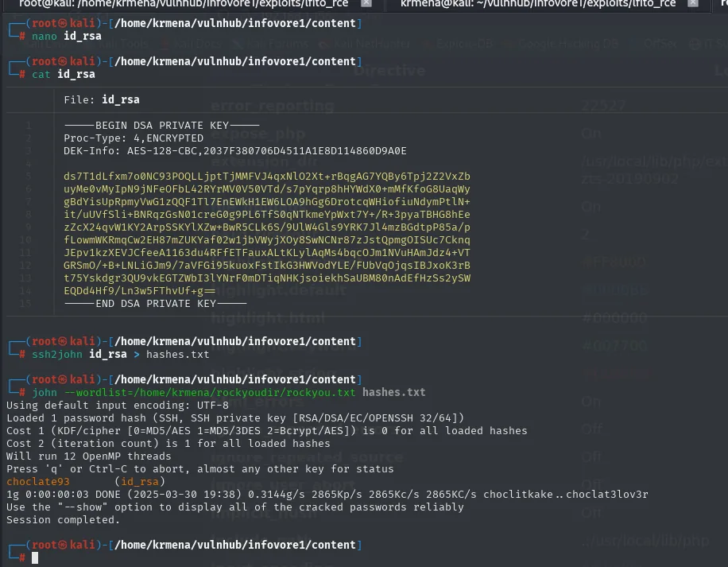Image resolution: width=728 pixels, height=567 pixels.
Task: Click the orange (id_rsa) label after choclate93
Action: 140,482
